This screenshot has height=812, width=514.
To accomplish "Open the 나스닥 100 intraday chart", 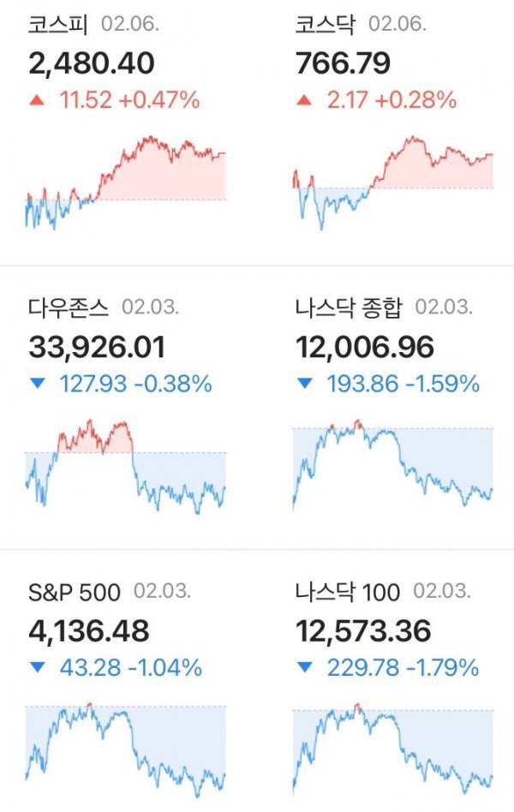I will point(392,749).
